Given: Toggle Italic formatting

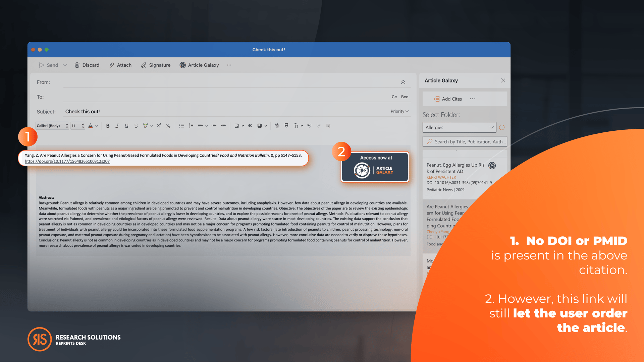Looking at the screenshot, I should (x=117, y=126).
